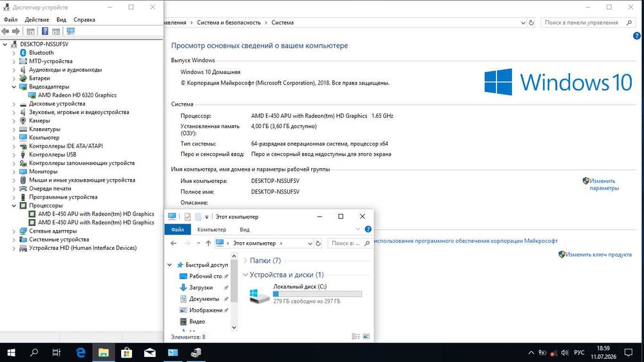Open the Файл menu in Device Manager
The image size is (644, 362).
click(11, 20)
